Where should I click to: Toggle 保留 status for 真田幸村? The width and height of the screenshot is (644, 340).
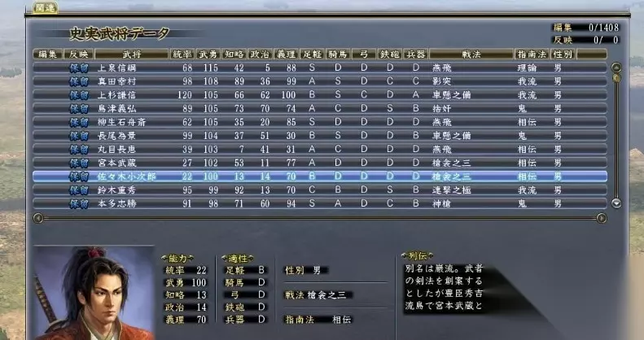(x=79, y=81)
